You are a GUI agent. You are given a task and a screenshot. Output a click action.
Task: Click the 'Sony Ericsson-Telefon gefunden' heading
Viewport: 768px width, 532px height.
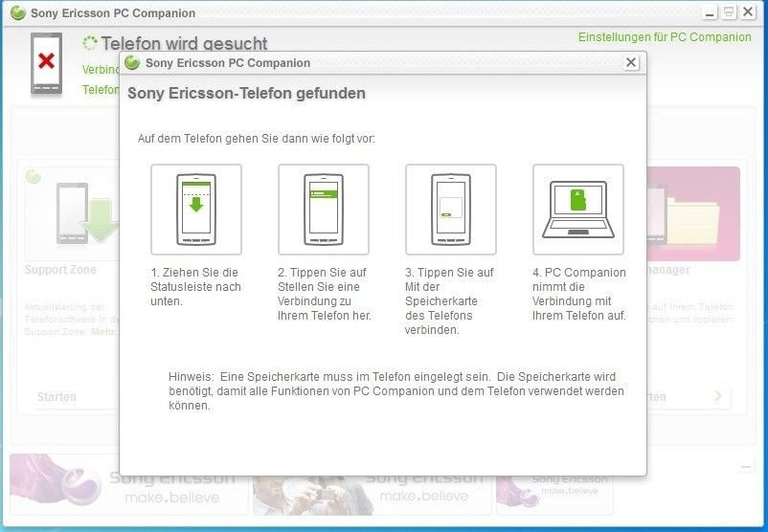(x=246, y=94)
